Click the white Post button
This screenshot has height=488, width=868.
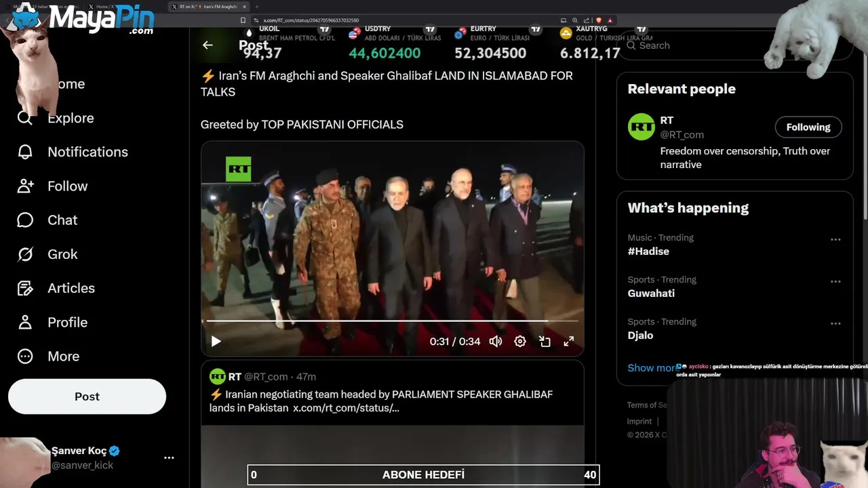[x=87, y=396]
